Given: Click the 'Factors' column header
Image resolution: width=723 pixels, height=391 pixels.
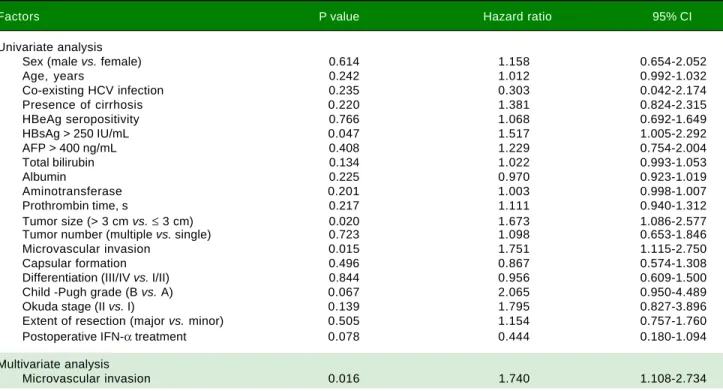Looking at the screenshot, I should (19, 17).
